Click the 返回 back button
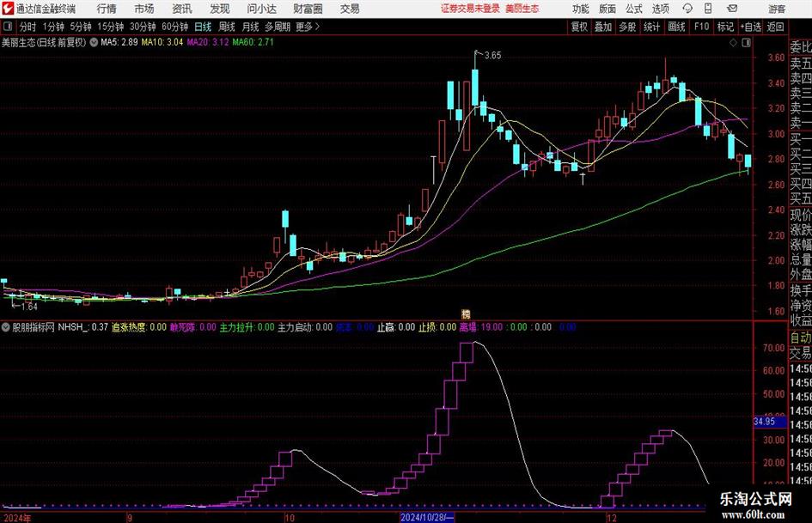The image size is (812, 523). pos(775,27)
